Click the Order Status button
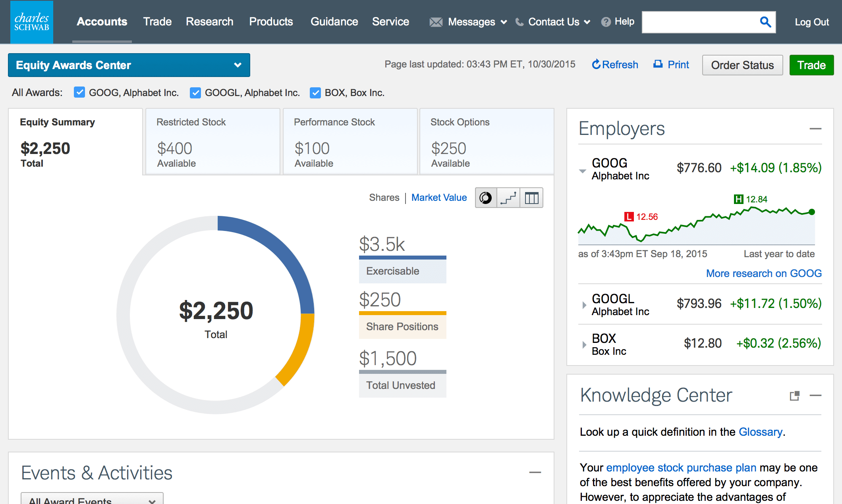Screen dimensions: 842x504 (742, 65)
